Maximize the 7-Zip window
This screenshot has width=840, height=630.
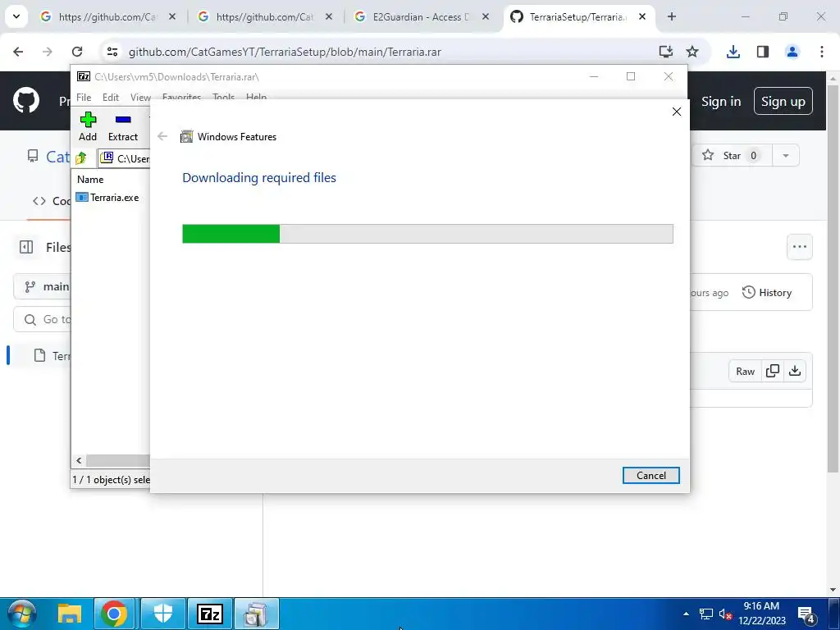coord(631,76)
